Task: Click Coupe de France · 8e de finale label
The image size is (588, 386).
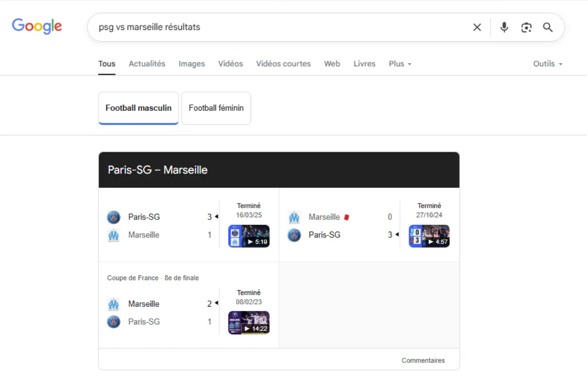Action: pos(153,278)
